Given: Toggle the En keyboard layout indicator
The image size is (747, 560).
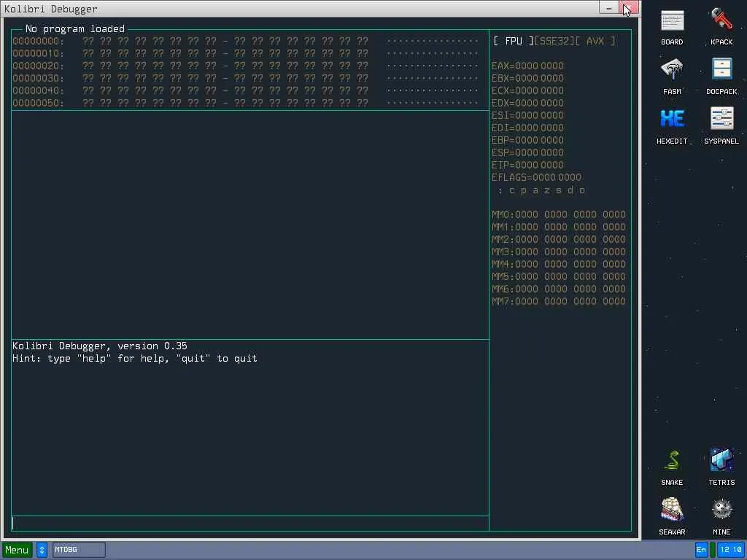Looking at the screenshot, I should [702, 550].
